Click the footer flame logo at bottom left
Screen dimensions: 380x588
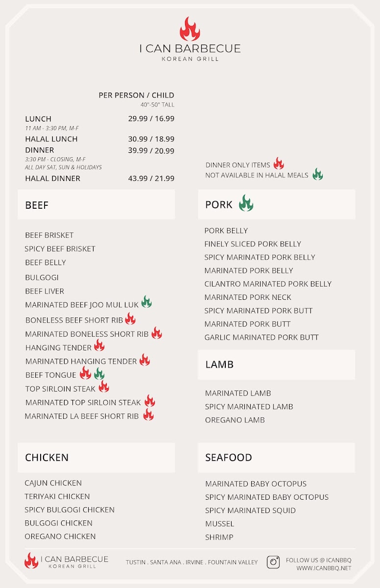click(x=31, y=561)
